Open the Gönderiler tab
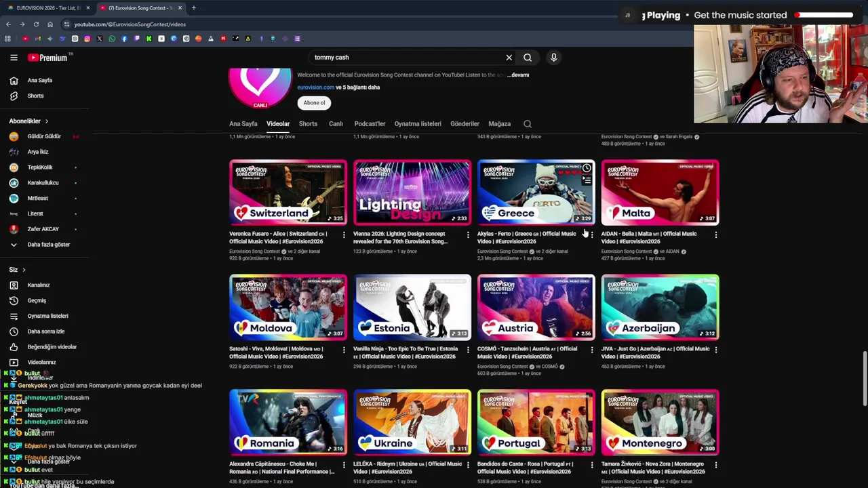 (x=465, y=124)
